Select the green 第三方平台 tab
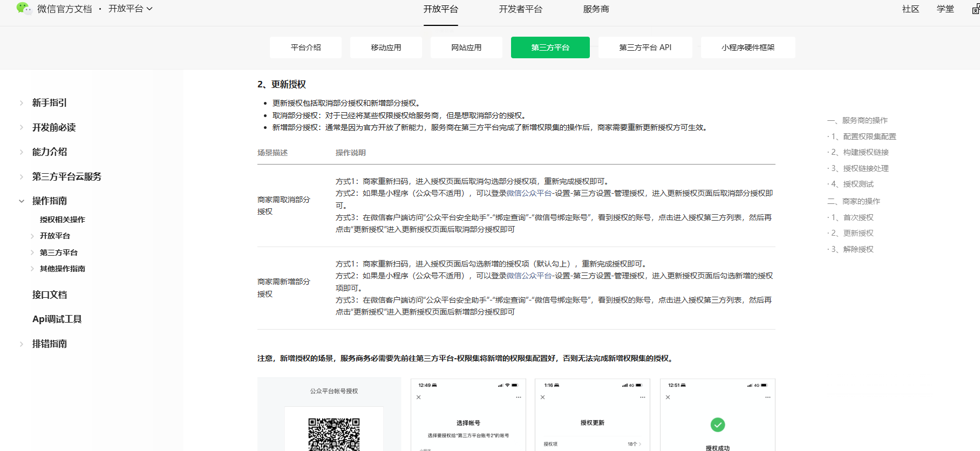Screen dimensions: 980x451 point(550,47)
